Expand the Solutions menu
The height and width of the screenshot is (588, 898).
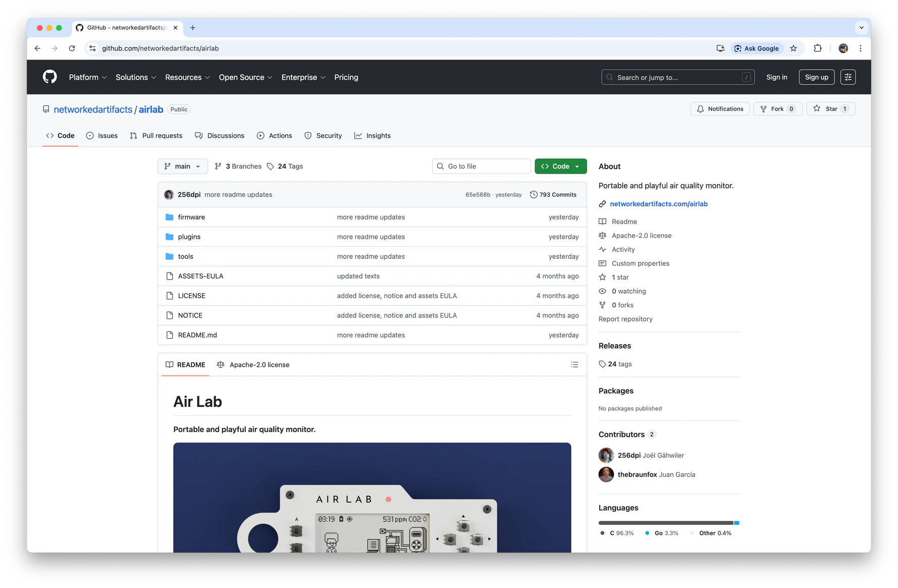(x=136, y=77)
